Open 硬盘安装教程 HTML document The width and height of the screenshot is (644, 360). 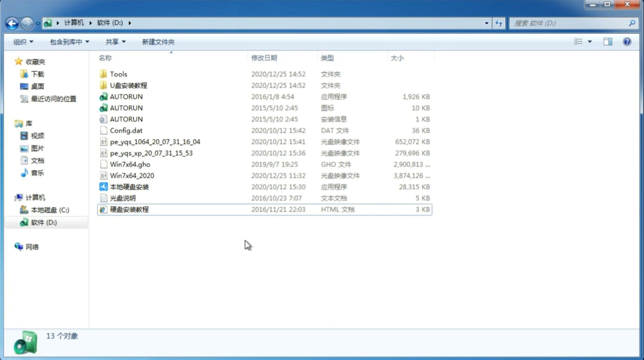tap(129, 209)
